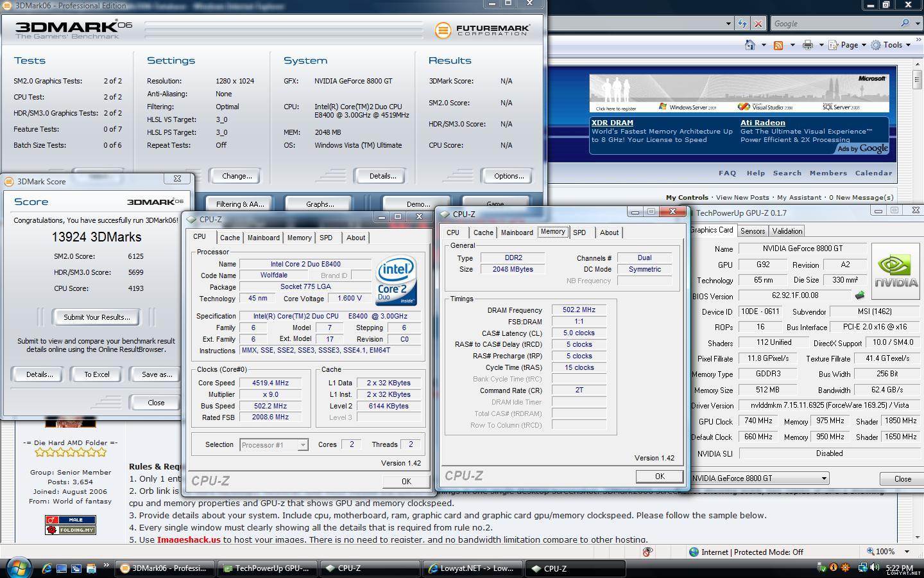Open the IE Tools menu dropdown
Viewport: 924px width, 578px height.
[892, 45]
